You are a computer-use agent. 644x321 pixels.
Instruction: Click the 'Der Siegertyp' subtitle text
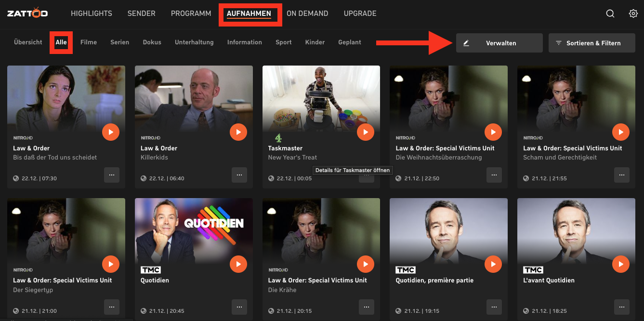(x=33, y=290)
